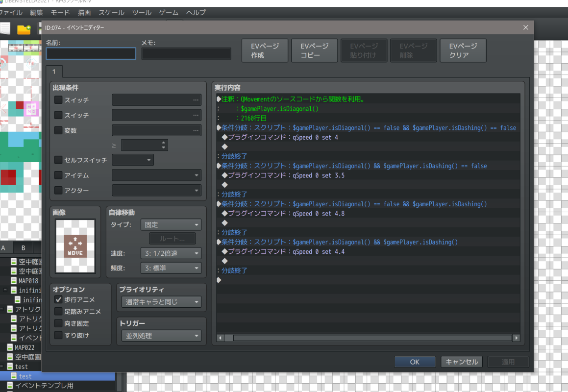The image size is (568, 392).
Task: Open the ヘルプ menu
Action: pyautogui.click(x=196, y=13)
